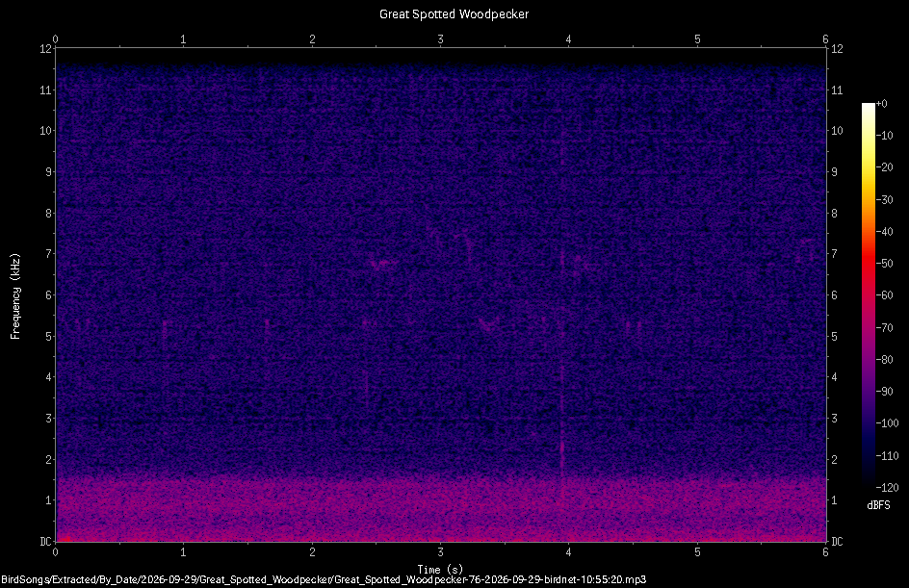Click "4" on the left frequency axis
Viewport: 909px width, 588px height.
click(49, 377)
